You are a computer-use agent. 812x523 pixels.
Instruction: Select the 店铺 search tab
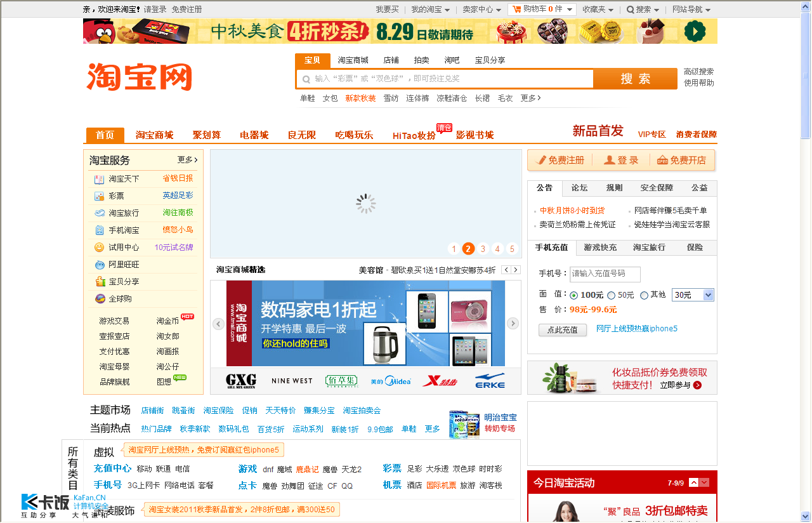click(x=391, y=60)
